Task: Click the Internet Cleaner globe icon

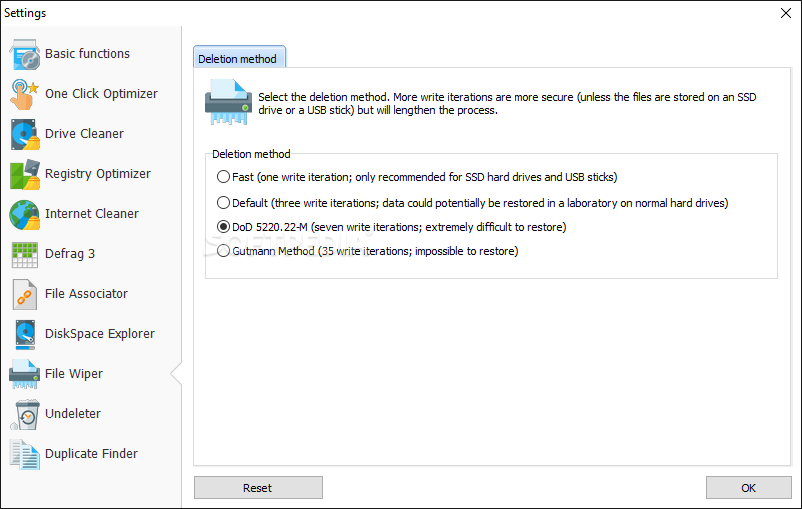Action: [x=25, y=214]
